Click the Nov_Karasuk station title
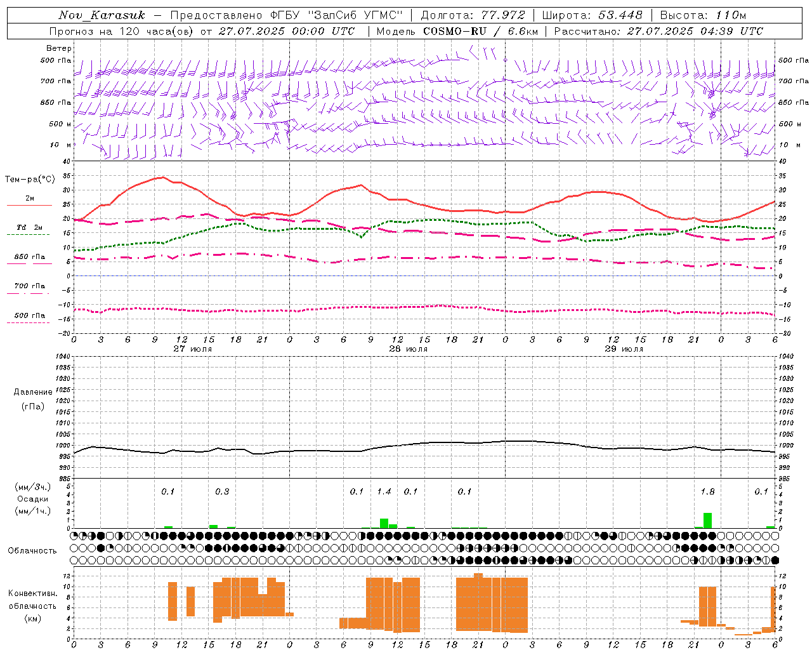The width and height of the screenshot is (812, 650). [101, 15]
